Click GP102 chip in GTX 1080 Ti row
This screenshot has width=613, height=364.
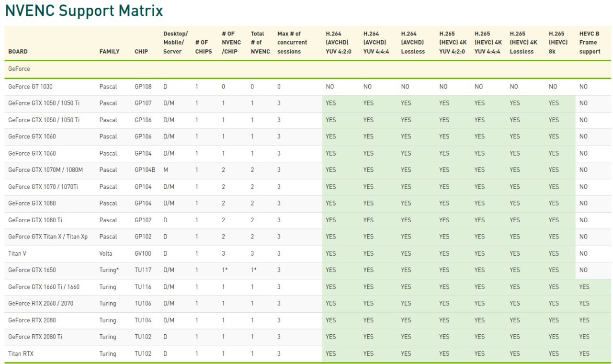pos(143,220)
